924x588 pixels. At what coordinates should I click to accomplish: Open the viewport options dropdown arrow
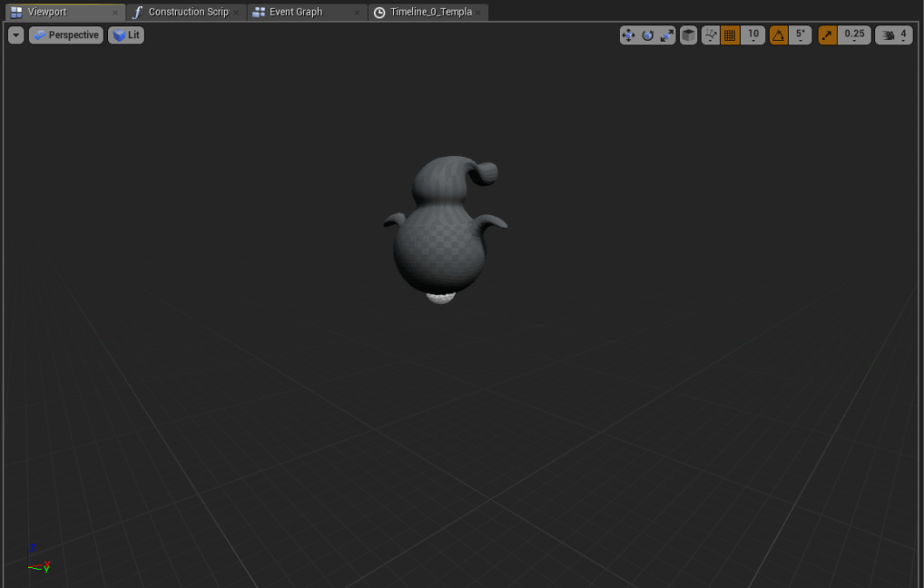[16, 36]
